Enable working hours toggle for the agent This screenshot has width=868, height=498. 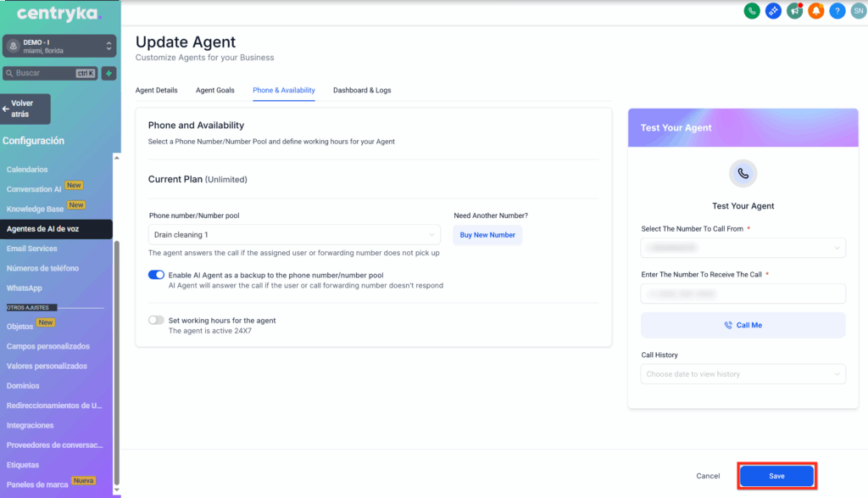pos(156,321)
